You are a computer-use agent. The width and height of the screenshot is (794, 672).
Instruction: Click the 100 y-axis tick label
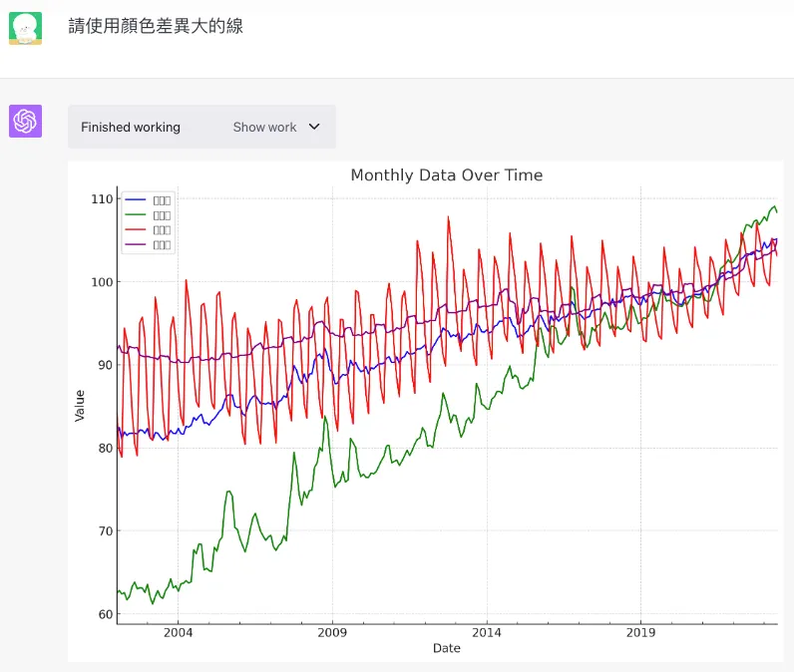click(102, 282)
